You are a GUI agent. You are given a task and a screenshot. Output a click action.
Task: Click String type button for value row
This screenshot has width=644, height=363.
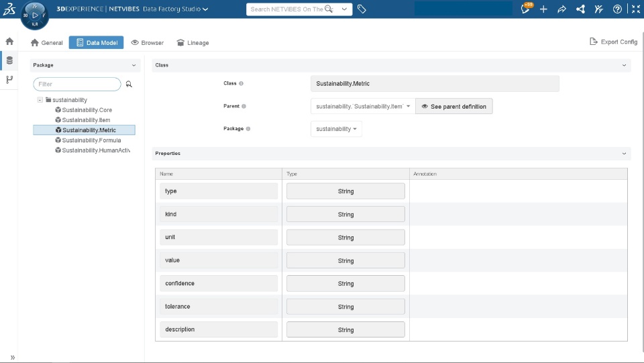(346, 260)
